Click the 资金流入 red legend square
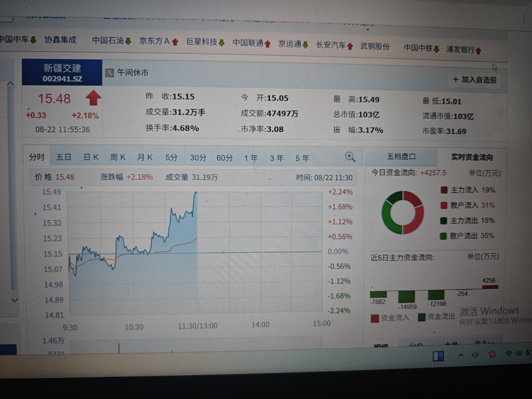Viewport: 532px width, 399px height. pyautogui.click(x=375, y=318)
